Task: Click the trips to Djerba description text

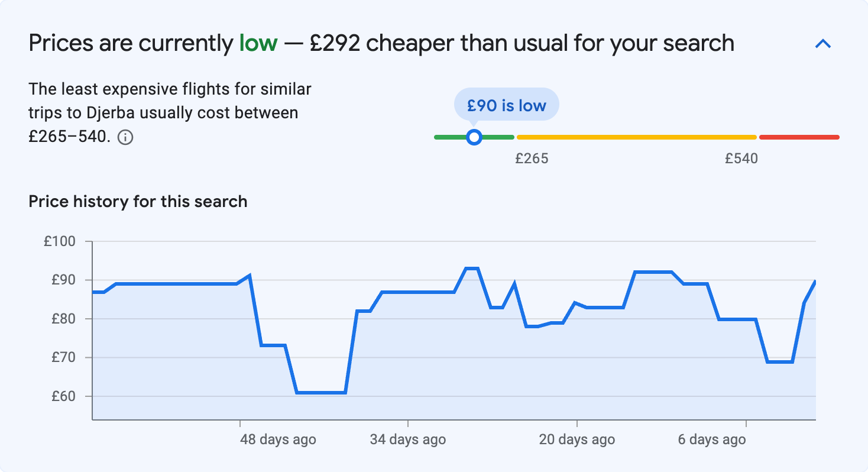Action: [x=169, y=112]
